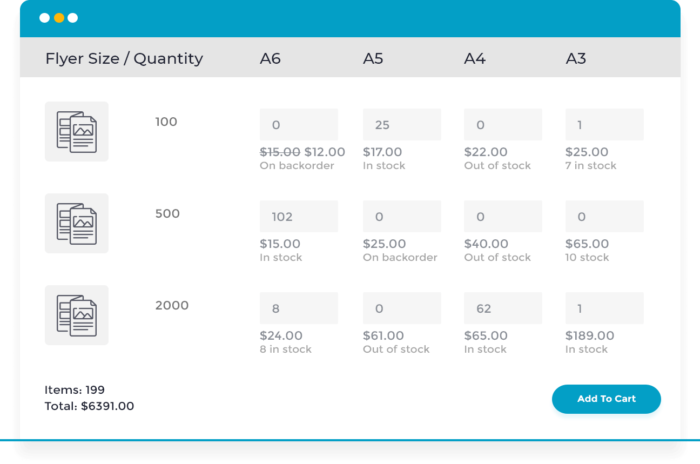Click the A6 quantity field showing 8
This screenshot has width=700, height=464.
[299, 308]
